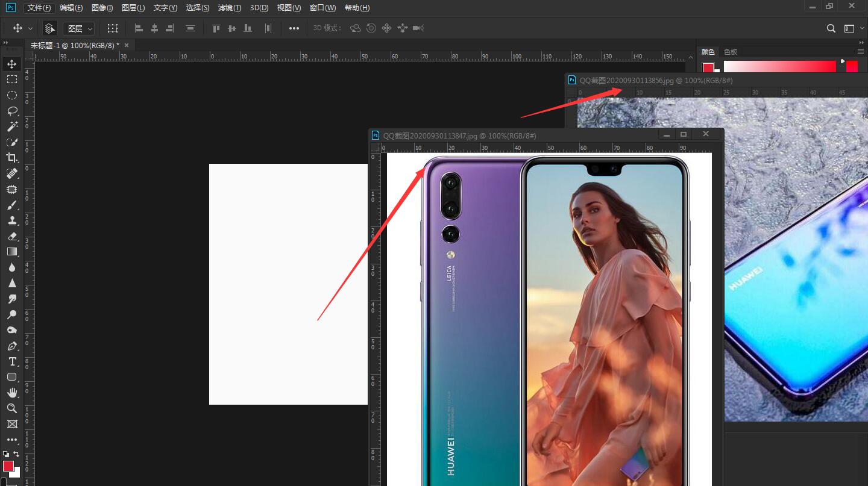Click the search icon in the options bar
Viewport: 868px width, 486px height.
(x=831, y=28)
